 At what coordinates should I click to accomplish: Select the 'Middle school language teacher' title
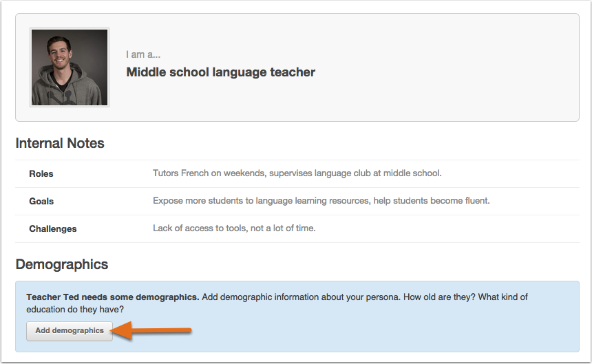(220, 72)
